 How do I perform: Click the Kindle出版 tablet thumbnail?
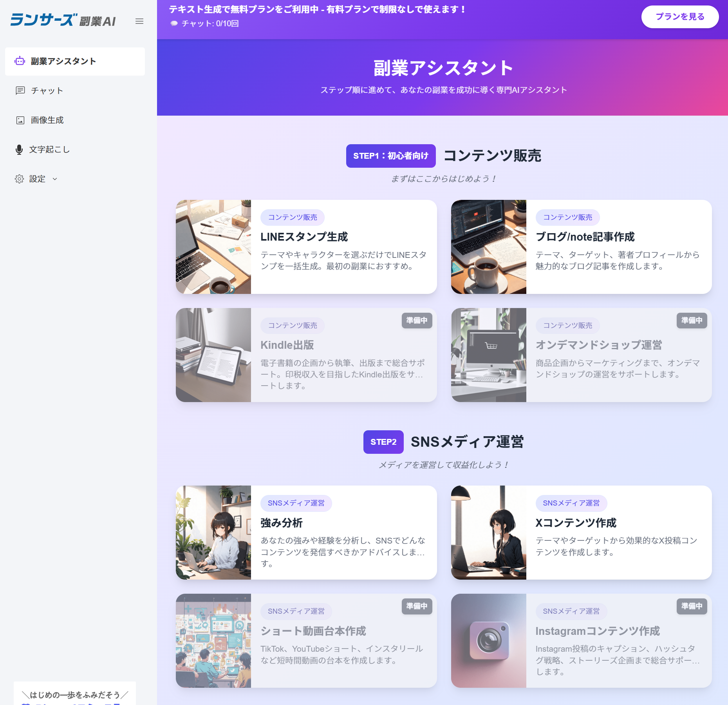(213, 355)
